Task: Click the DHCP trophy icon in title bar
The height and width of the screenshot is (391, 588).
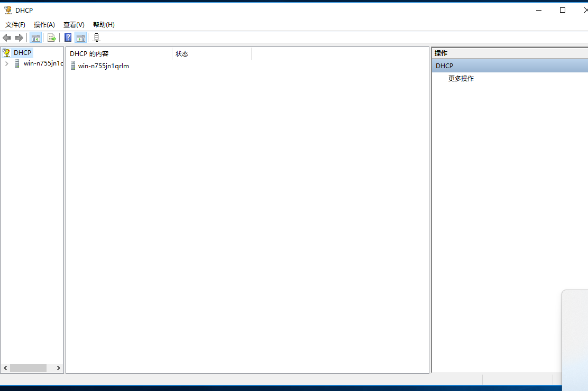Action: [x=8, y=10]
